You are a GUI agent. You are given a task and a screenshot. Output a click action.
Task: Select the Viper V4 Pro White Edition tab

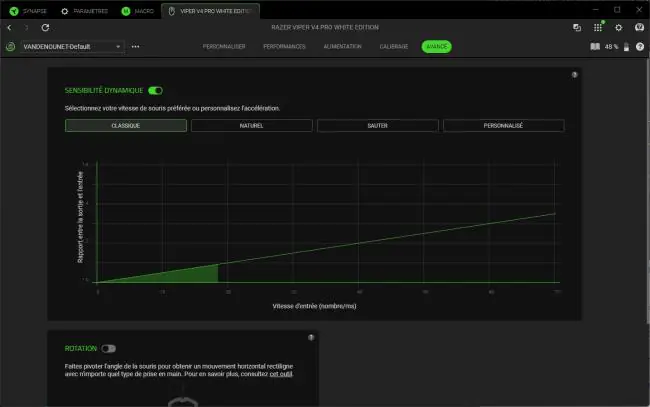211,11
